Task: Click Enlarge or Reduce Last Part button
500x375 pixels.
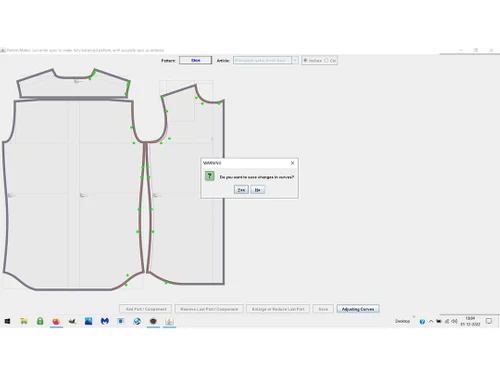Action: 278,309
